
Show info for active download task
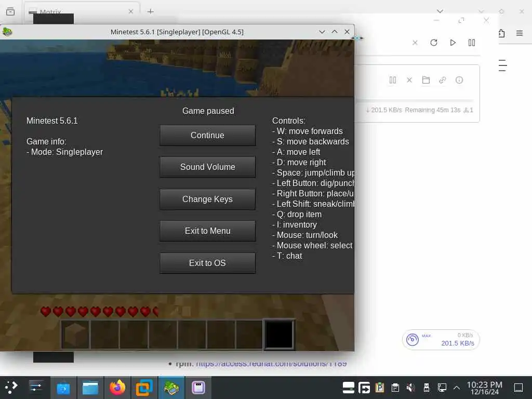click(459, 80)
